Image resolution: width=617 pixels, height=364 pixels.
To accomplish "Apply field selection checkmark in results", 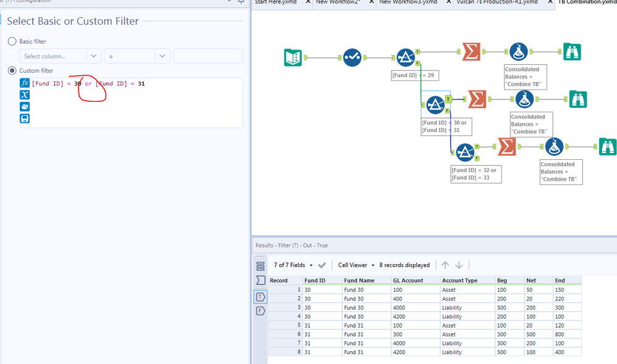I will [x=322, y=265].
